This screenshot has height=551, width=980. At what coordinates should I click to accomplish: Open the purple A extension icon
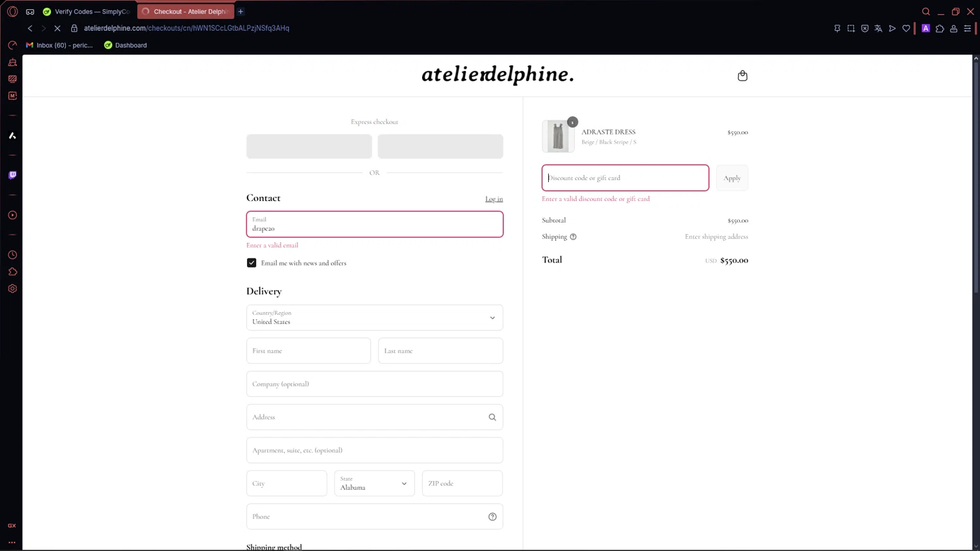pos(926,28)
